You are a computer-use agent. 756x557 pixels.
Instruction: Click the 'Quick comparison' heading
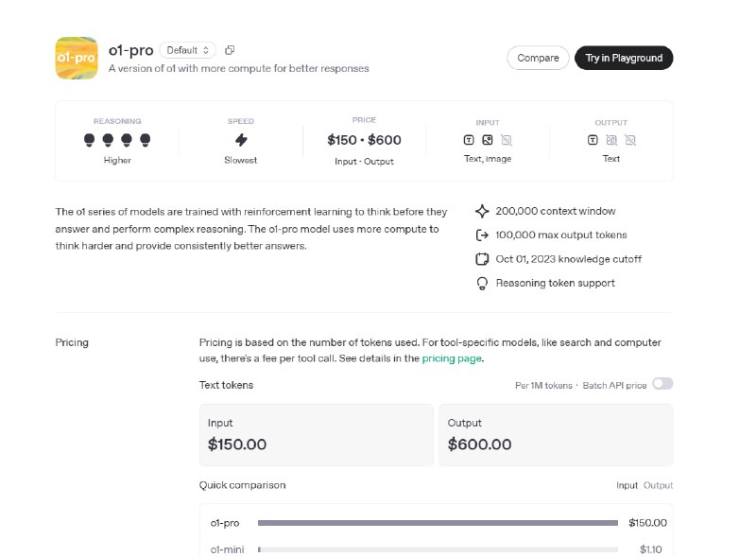coord(243,485)
